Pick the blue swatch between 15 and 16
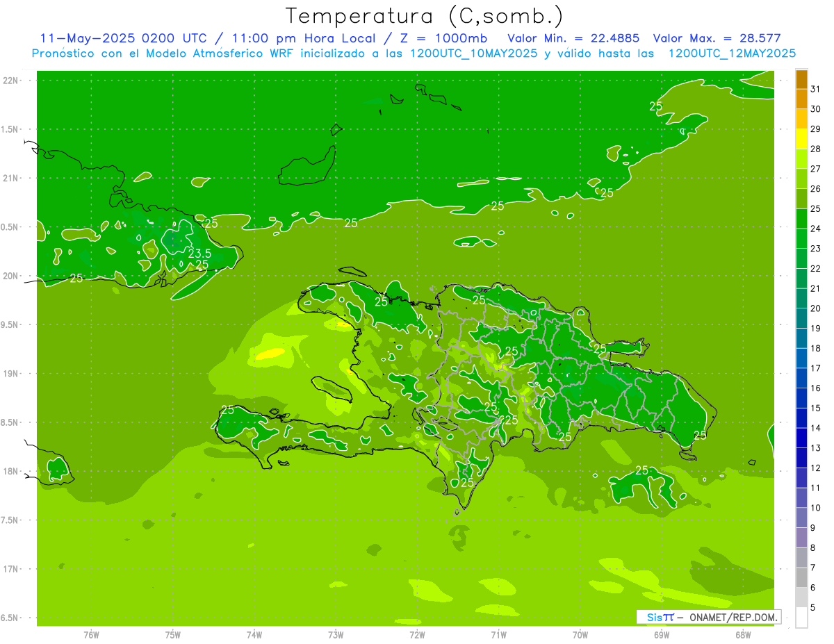This screenshot has width=834, height=644. (x=801, y=398)
